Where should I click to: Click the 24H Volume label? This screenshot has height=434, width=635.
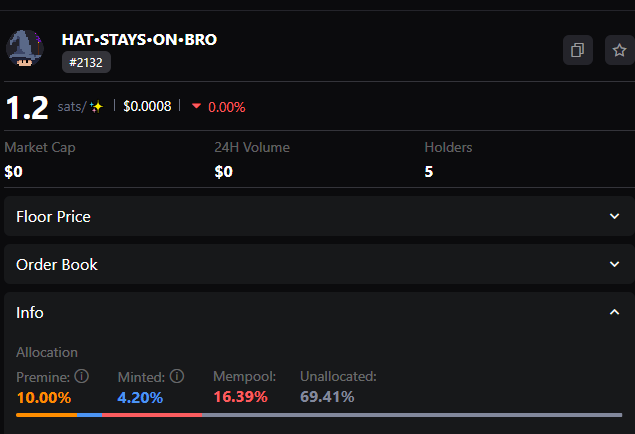tap(252, 147)
